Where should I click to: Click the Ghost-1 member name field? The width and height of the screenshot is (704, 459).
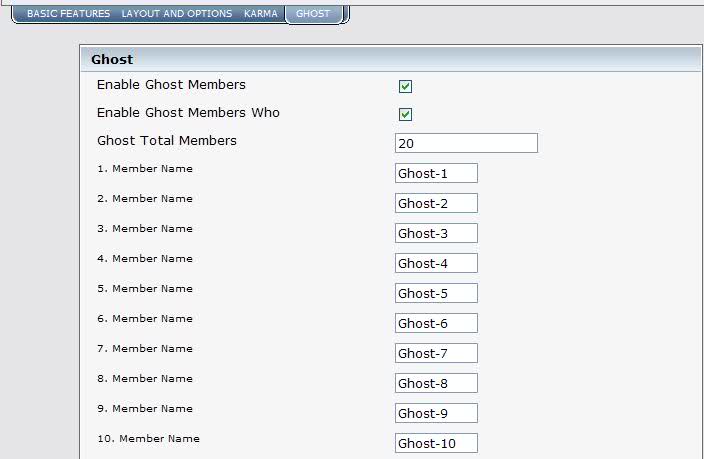(436, 173)
